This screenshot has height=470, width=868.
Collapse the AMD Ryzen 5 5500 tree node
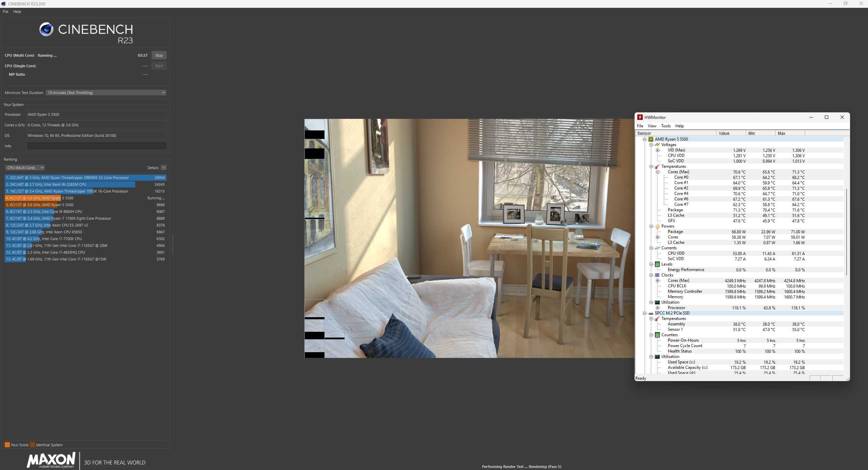(644, 139)
